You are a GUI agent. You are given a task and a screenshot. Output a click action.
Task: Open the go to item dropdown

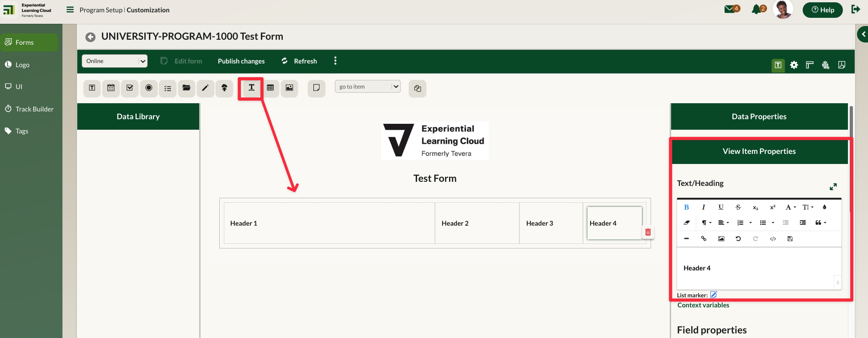[368, 86]
